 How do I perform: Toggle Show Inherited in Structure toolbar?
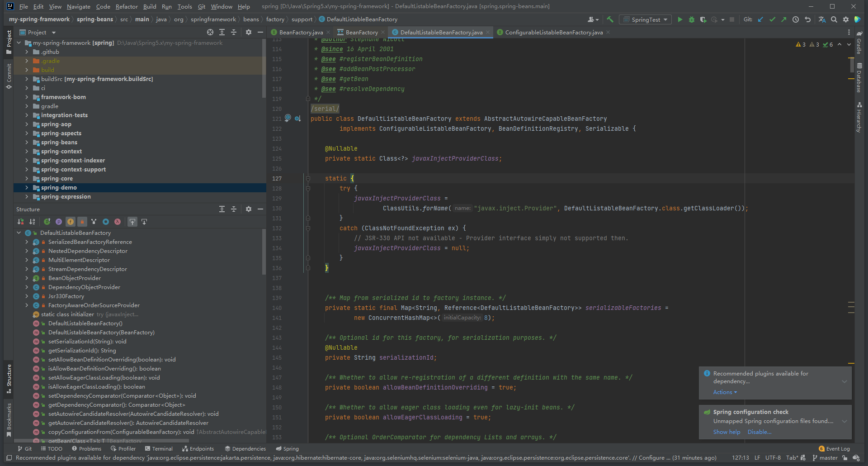pyautogui.click(x=47, y=222)
